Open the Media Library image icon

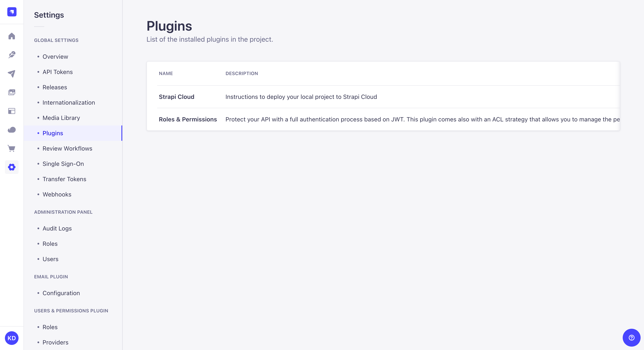(11, 92)
